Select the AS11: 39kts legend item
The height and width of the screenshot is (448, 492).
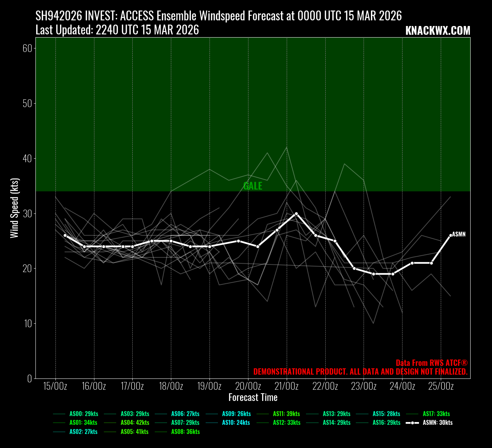tap(286, 414)
